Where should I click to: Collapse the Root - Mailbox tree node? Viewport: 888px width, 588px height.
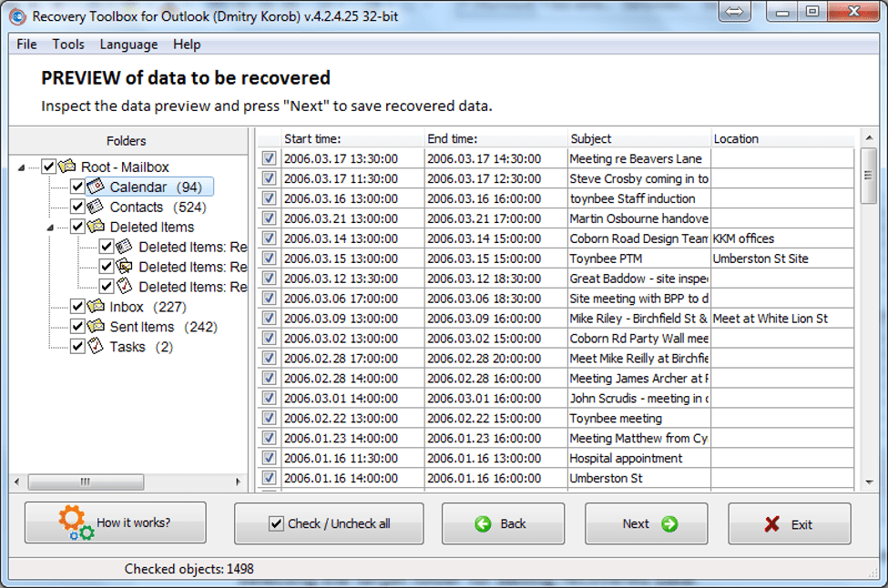point(22,167)
